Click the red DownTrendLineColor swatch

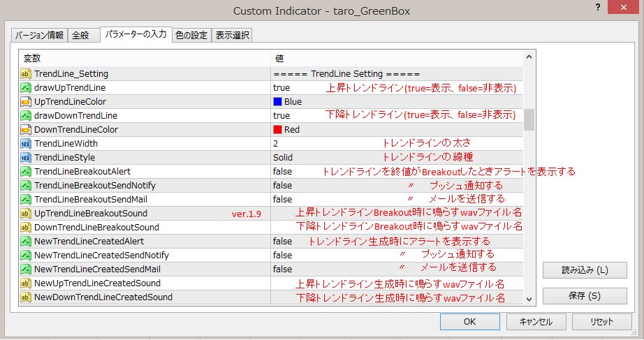(x=277, y=130)
